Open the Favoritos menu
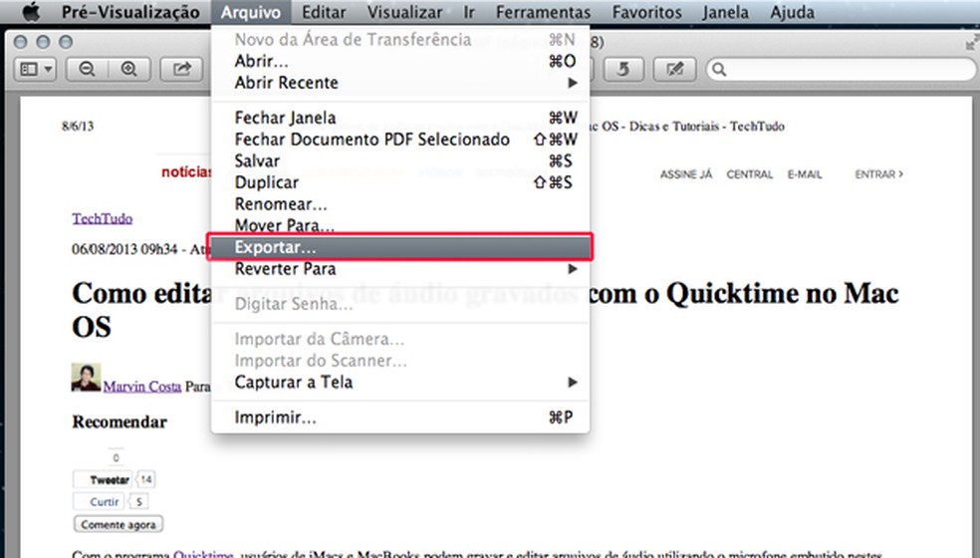 (647, 12)
